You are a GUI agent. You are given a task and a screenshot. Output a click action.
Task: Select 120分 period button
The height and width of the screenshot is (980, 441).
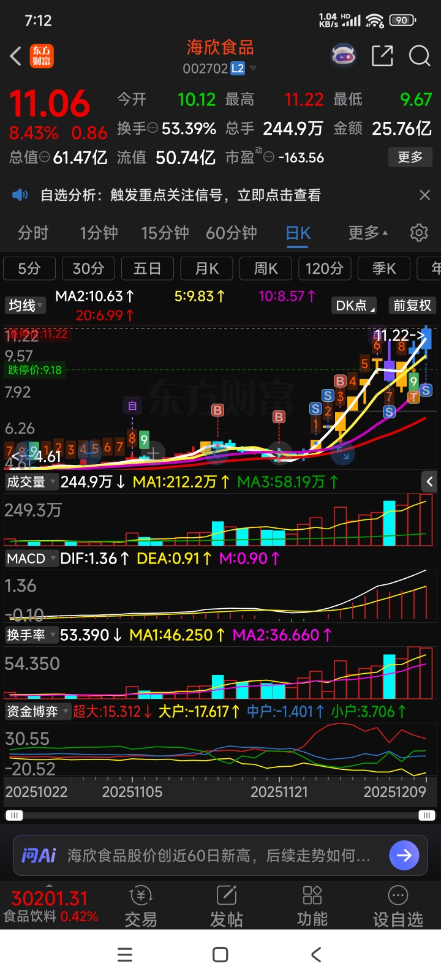click(x=325, y=268)
